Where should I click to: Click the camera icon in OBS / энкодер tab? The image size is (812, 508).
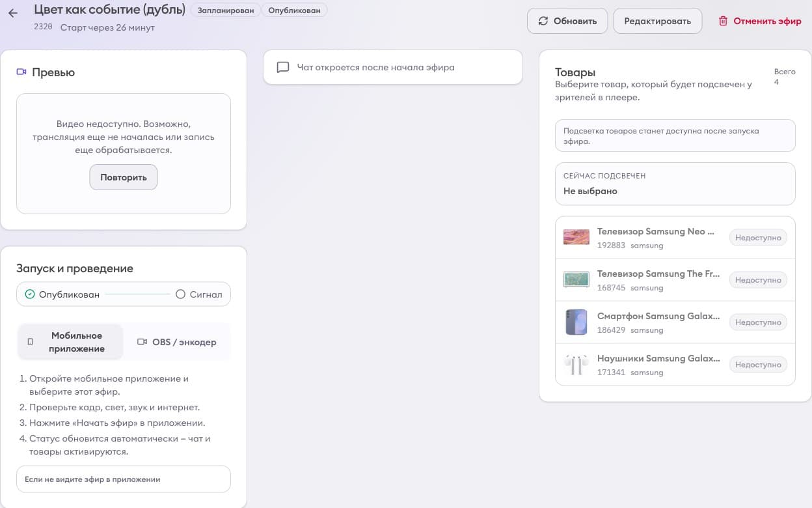142,342
